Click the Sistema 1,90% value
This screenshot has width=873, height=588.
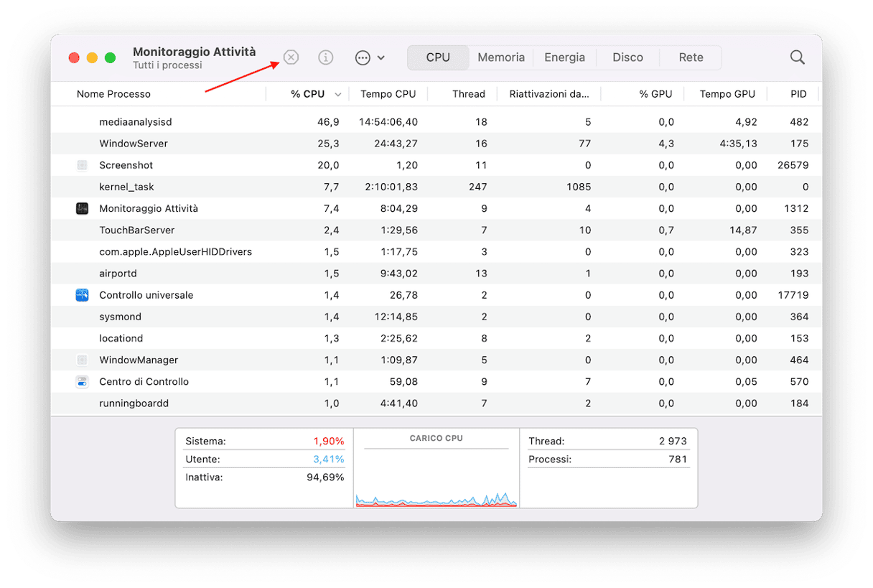(328, 442)
